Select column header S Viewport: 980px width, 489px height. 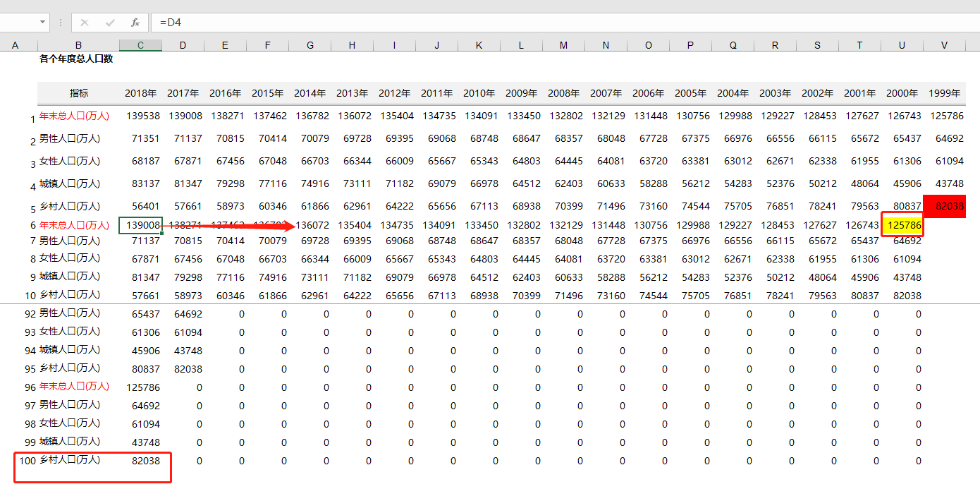coord(818,45)
